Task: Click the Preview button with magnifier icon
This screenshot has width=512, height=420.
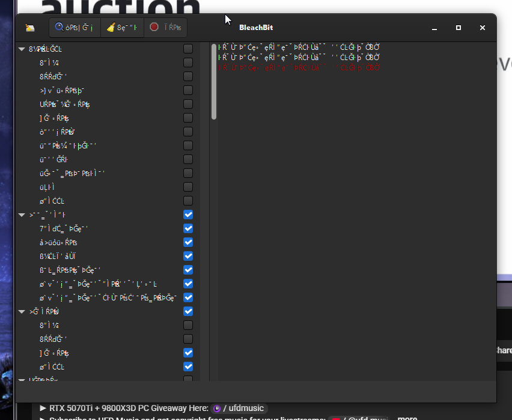Action: click(75, 28)
